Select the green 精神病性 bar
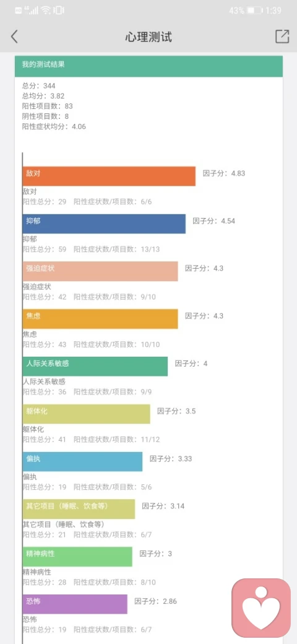Viewport: 297px width, 644px height. point(77,557)
